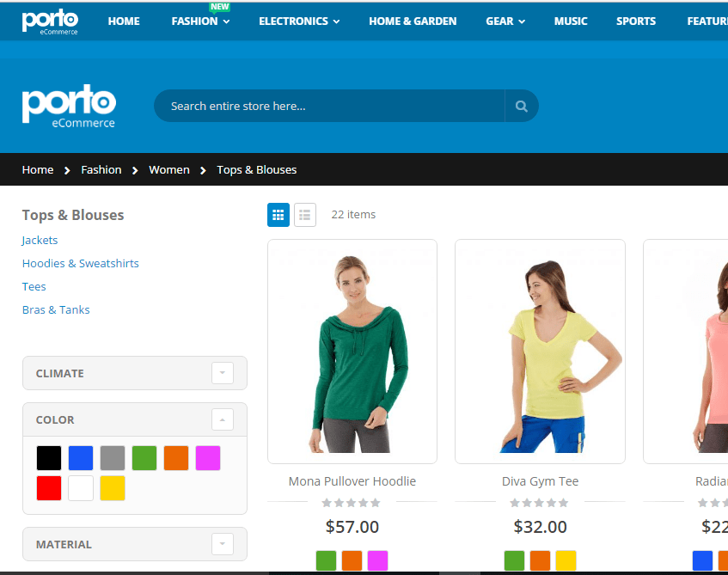Image resolution: width=728 pixels, height=575 pixels.
Task: Open the SPORTS menu item
Action: pos(636,21)
